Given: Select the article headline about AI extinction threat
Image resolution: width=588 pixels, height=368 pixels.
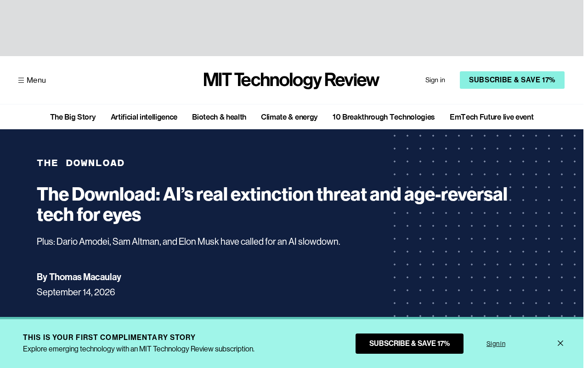Looking at the screenshot, I should (272, 204).
